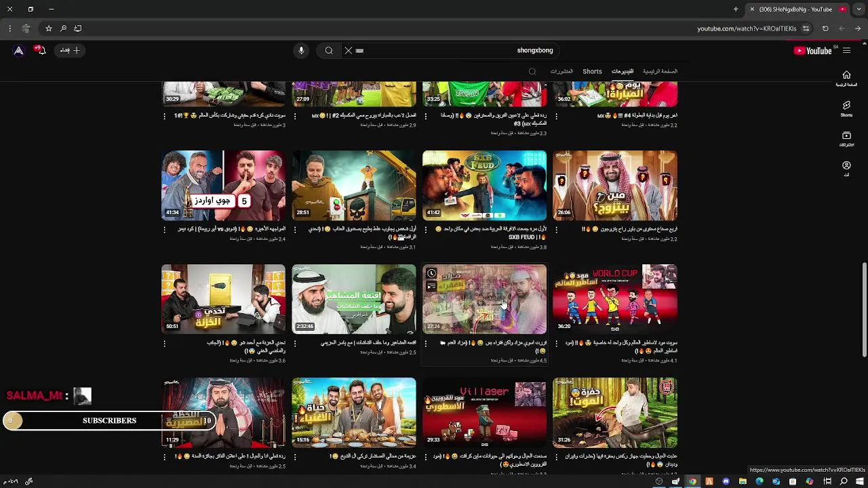Click the magnifier search button
The image size is (868, 488).
[329, 50]
